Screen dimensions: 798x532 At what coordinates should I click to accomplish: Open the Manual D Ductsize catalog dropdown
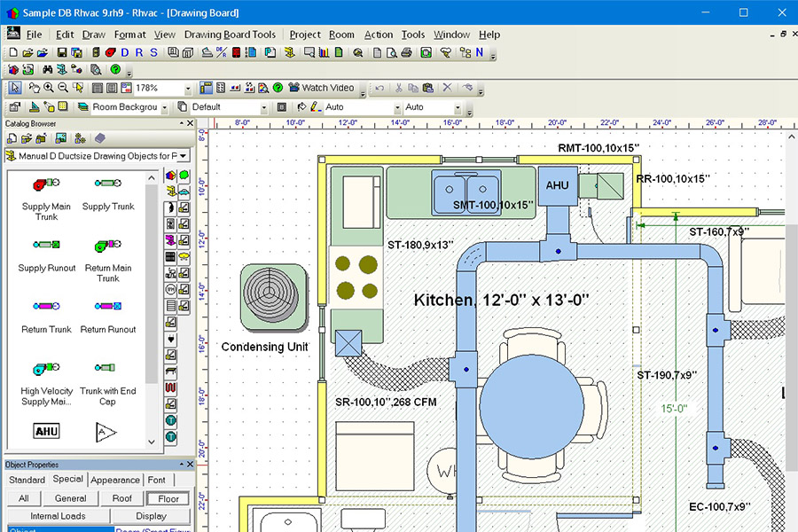coord(182,156)
